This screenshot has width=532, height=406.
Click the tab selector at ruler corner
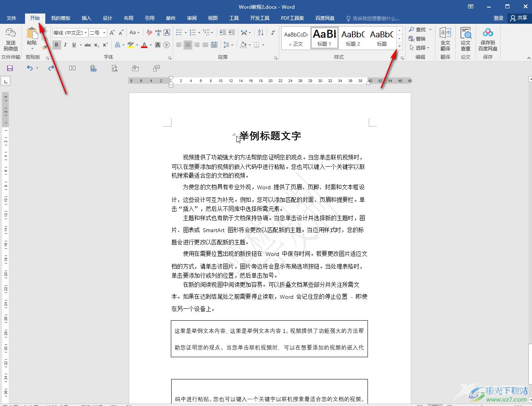(x=6, y=81)
